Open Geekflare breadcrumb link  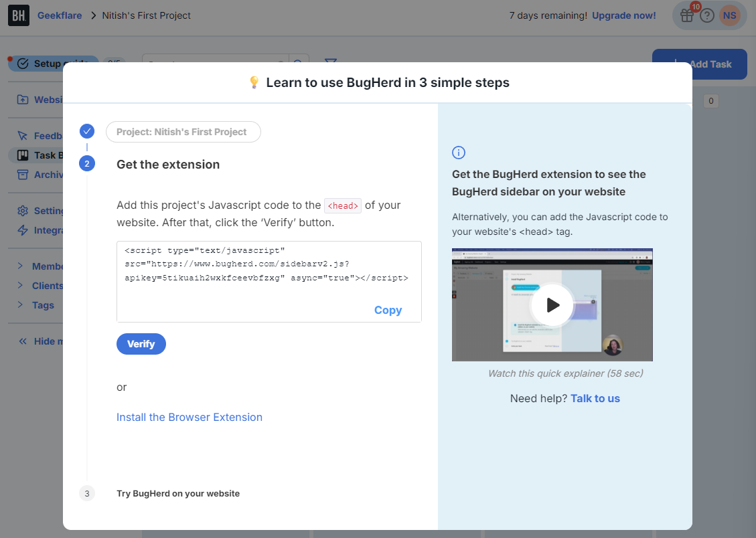click(x=60, y=15)
